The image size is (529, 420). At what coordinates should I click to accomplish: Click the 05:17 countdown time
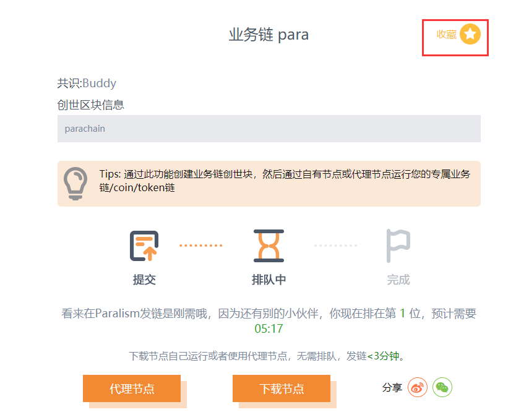(269, 328)
